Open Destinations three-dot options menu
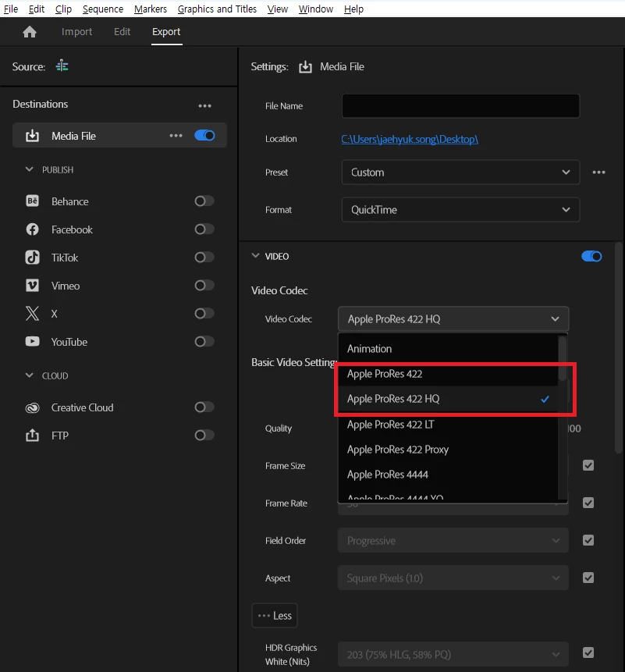Image resolution: width=625 pixels, height=672 pixels. (204, 105)
